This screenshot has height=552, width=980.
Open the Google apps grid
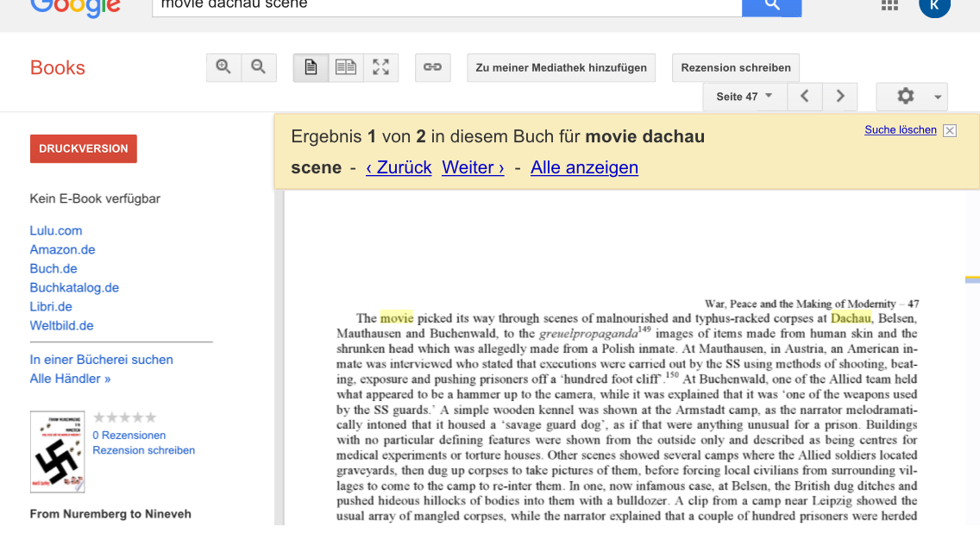(x=889, y=6)
